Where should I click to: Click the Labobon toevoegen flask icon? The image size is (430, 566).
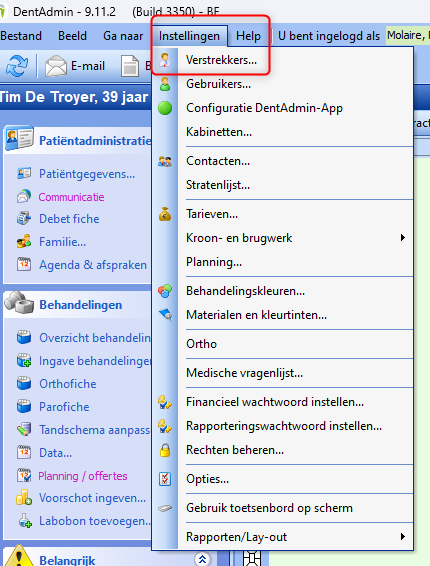[25, 521]
